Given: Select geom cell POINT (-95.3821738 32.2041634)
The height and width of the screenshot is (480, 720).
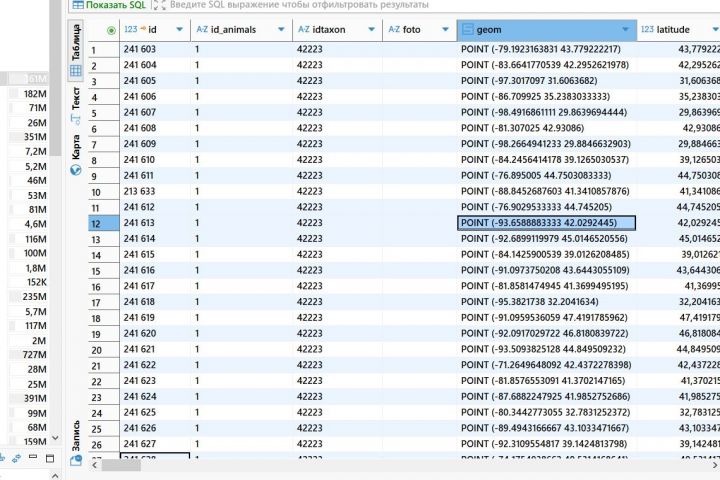Looking at the screenshot, I should 547,302.
